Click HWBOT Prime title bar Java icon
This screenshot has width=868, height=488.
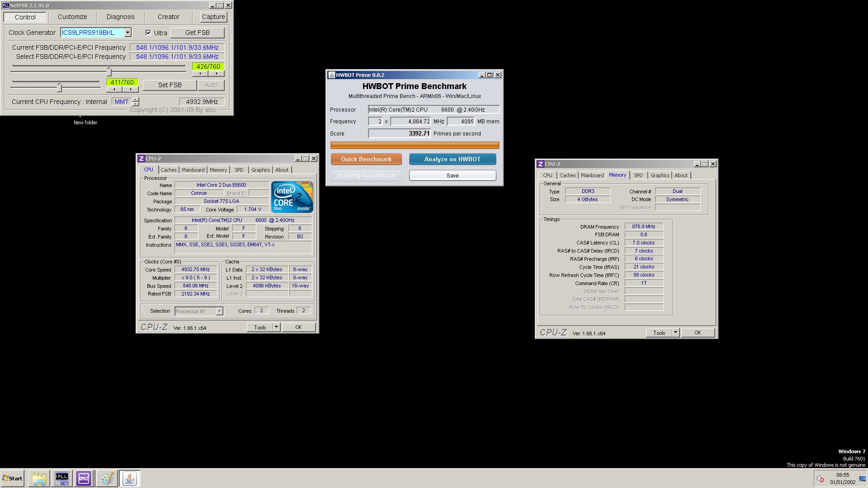pos(331,75)
